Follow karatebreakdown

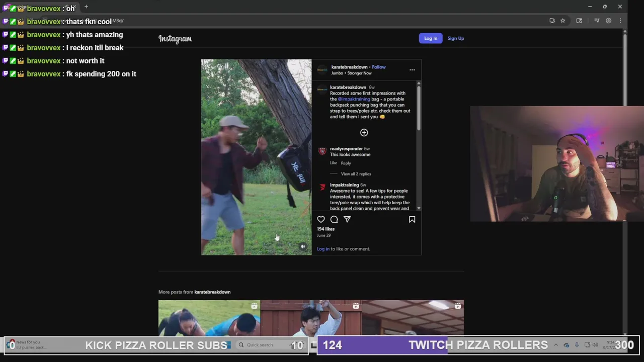pyautogui.click(x=379, y=67)
